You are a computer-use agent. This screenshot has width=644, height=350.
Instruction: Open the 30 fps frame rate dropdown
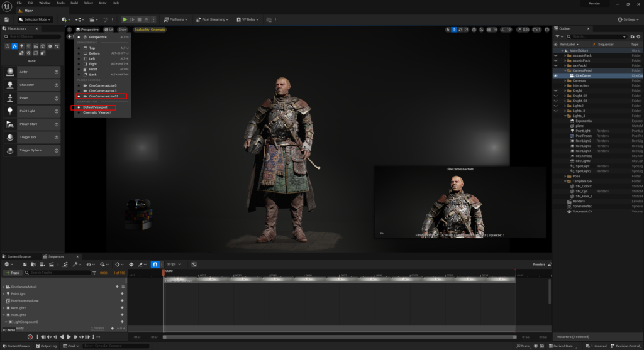tap(173, 265)
